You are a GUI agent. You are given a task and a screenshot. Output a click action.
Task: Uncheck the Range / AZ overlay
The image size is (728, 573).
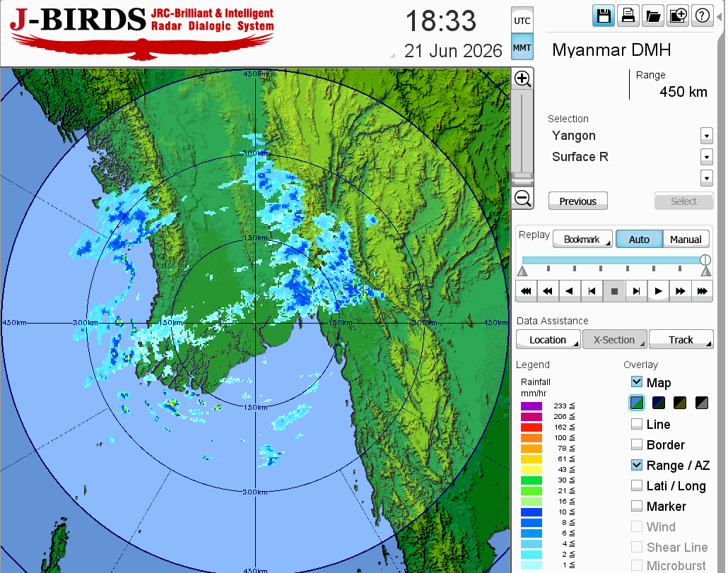tap(637, 465)
